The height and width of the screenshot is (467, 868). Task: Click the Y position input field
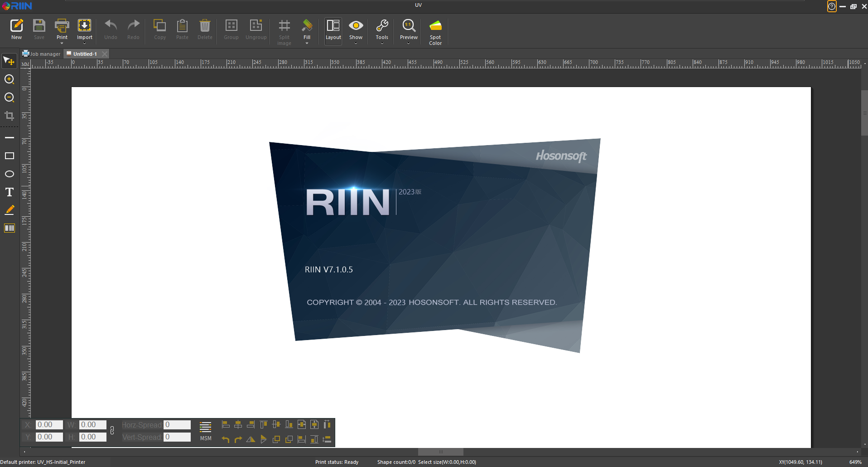49,437
